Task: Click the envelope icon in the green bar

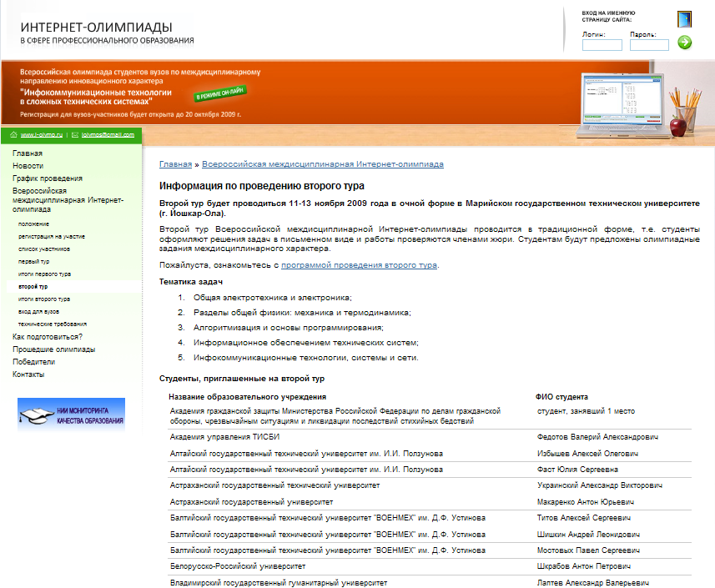Action: coord(75,135)
